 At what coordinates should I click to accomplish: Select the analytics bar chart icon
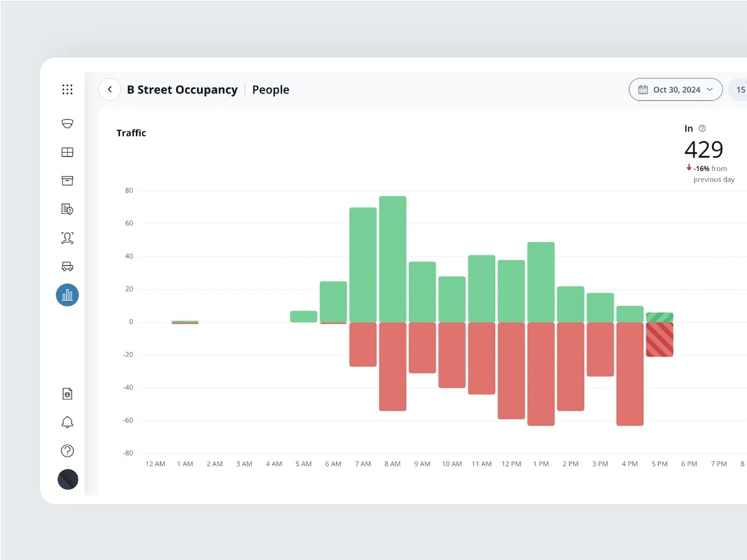pos(67,294)
